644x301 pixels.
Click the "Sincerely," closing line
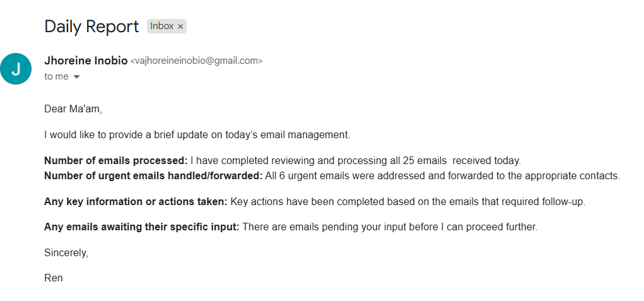pos(66,252)
